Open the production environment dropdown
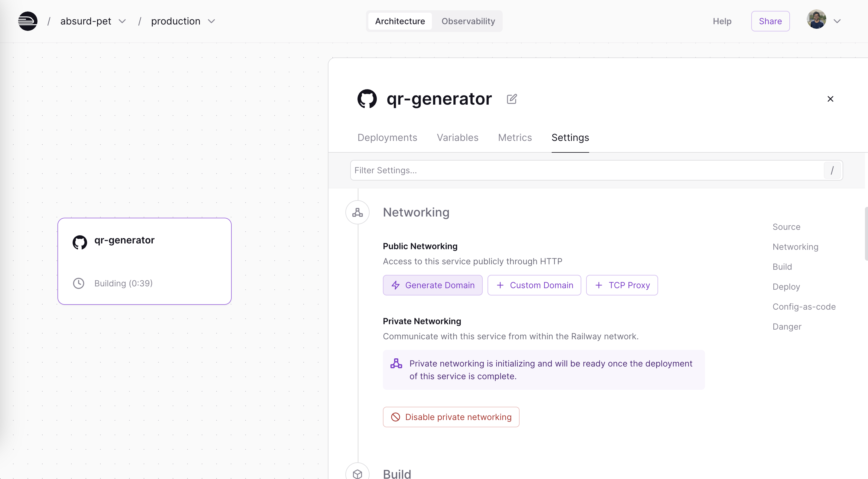The width and height of the screenshot is (868, 479). [x=212, y=21]
